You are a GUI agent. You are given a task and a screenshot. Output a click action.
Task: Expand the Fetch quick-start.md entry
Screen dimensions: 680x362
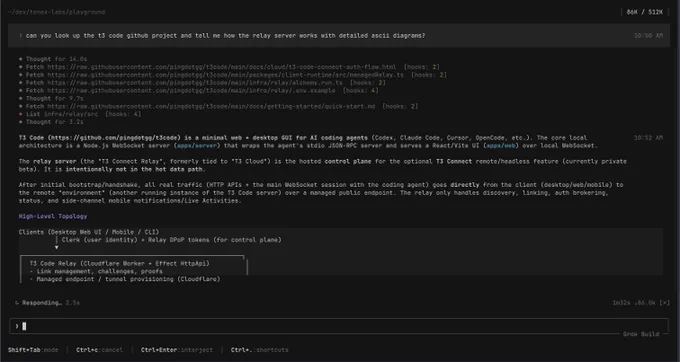click(x=218, y=106)
